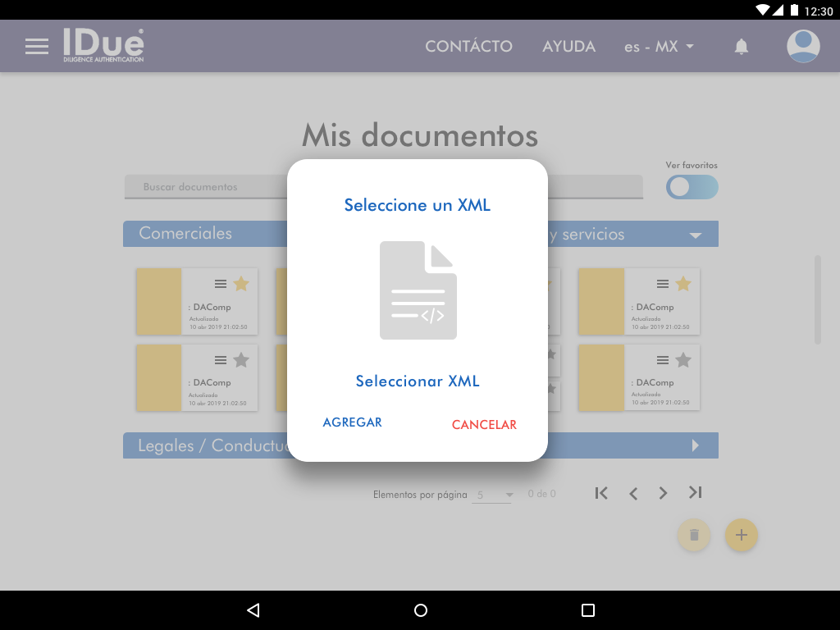Expand the Legales / Conducta section arrow
Viewport: 840px width, 630px height.
click(x=696, y=445)
